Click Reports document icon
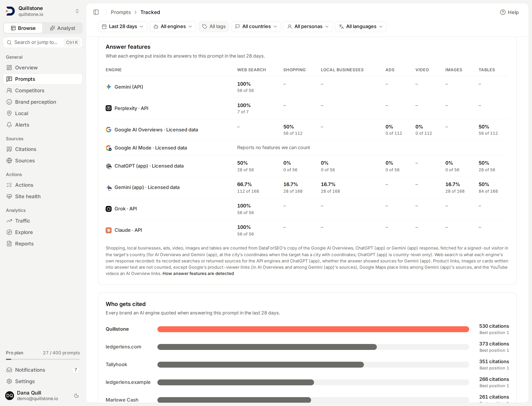Image resolution: width=532 pixels, height=406 pixels. click(x=9, y=244)
